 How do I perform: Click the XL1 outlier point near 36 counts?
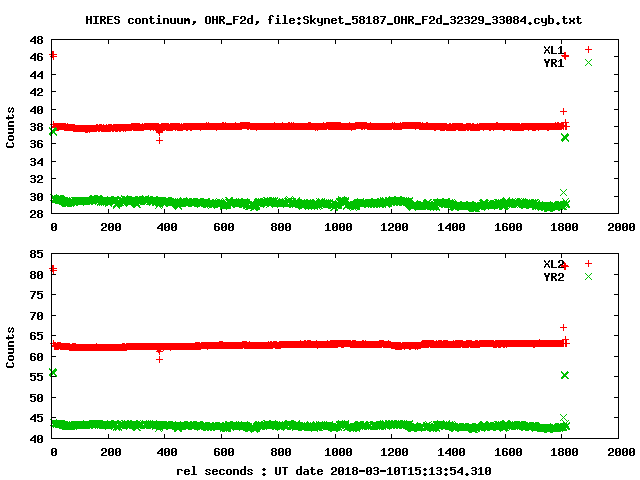(159, 140)
